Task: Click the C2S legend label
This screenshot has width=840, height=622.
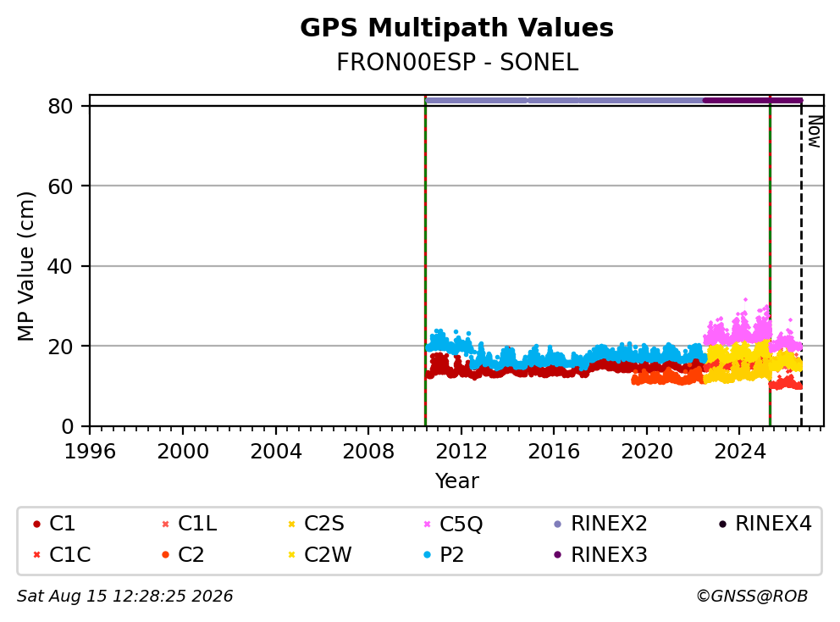Action: 324,524
